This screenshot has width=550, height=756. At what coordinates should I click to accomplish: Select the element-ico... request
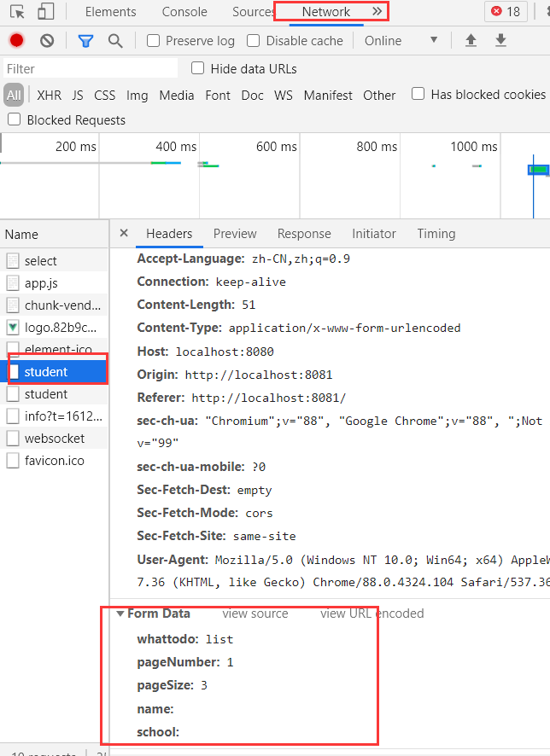pos(54,349)
